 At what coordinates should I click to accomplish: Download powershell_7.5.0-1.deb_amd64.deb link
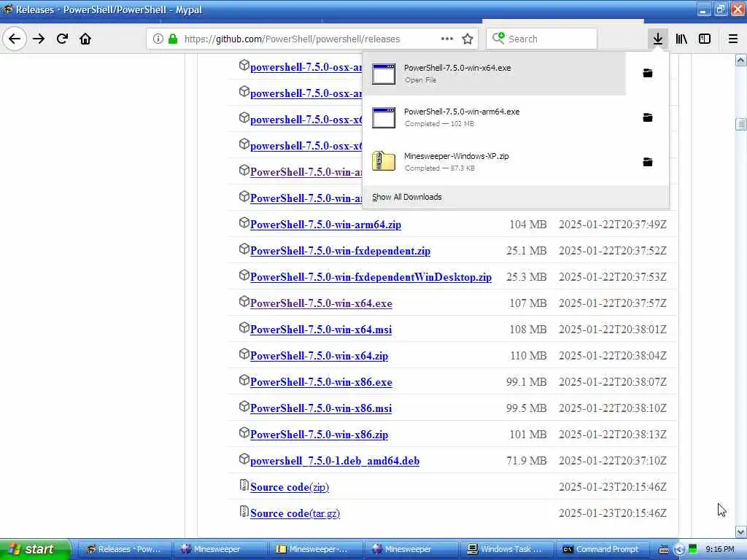point(335,461)
